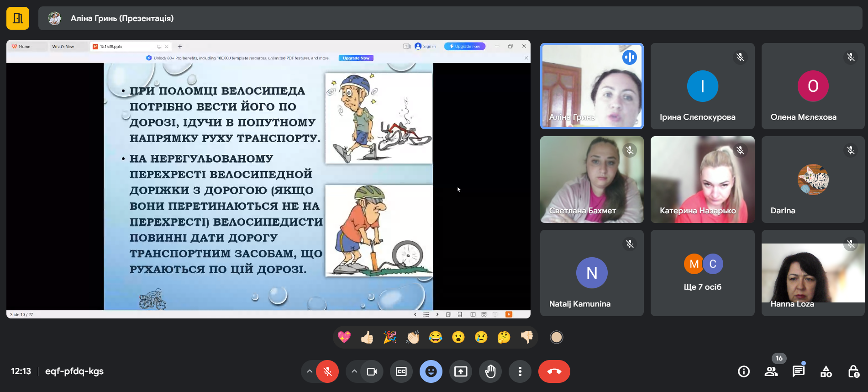Image resolution: width=868 pixels, height=392 pixels.
Task: Open the chat messages panel
Action: tap(798, 371)
